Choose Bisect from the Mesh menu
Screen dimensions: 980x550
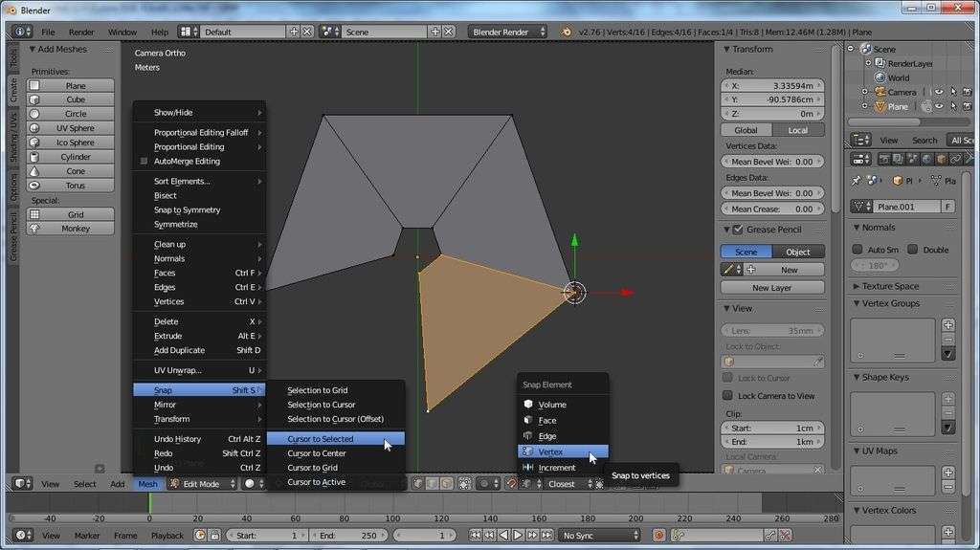click(x=166, y=195)
